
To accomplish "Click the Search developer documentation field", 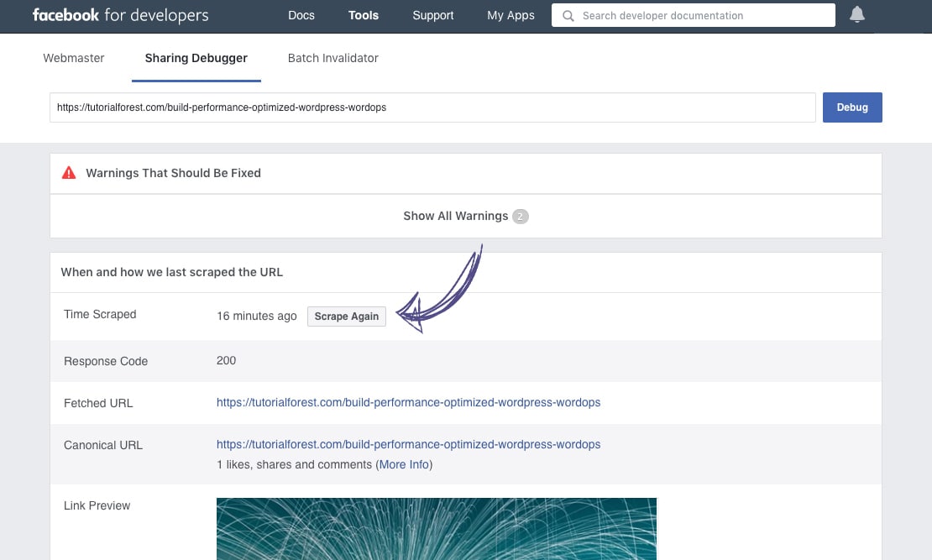I will (x=693, y=15).
